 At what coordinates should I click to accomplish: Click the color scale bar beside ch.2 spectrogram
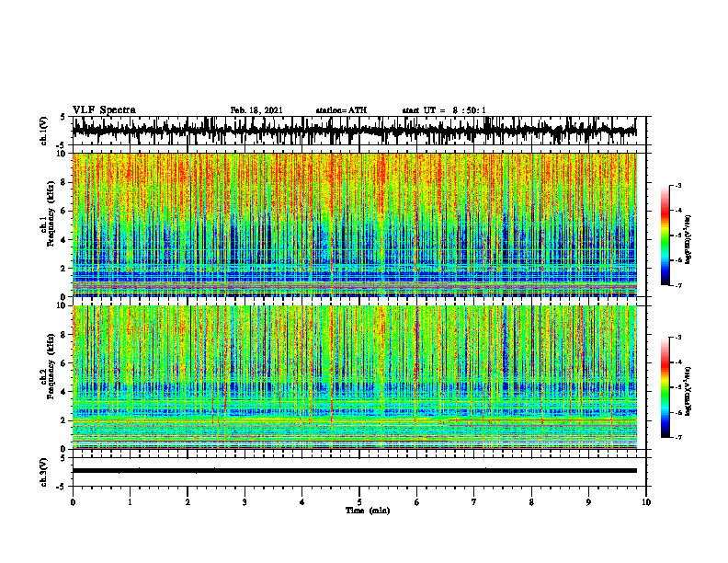665,387
